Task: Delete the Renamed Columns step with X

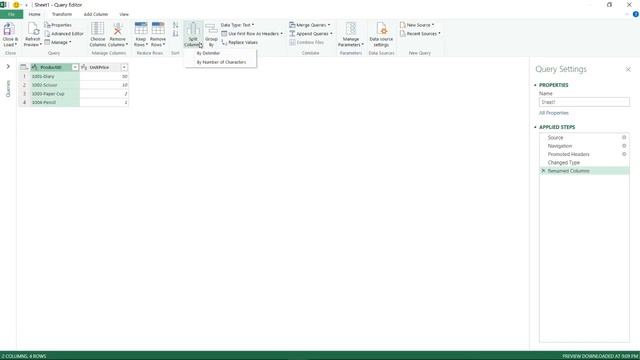Action: coord(543,171)
